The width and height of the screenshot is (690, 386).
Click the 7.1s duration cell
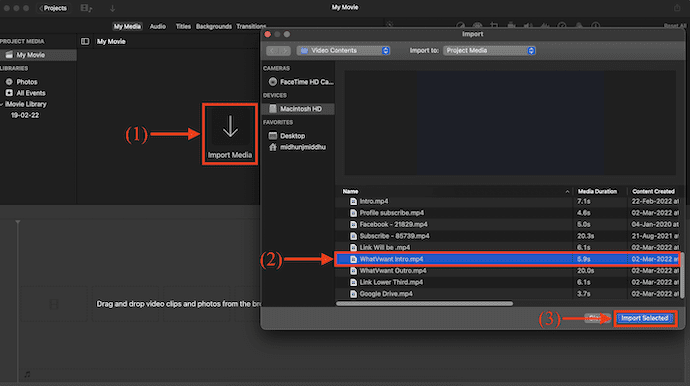584,201
